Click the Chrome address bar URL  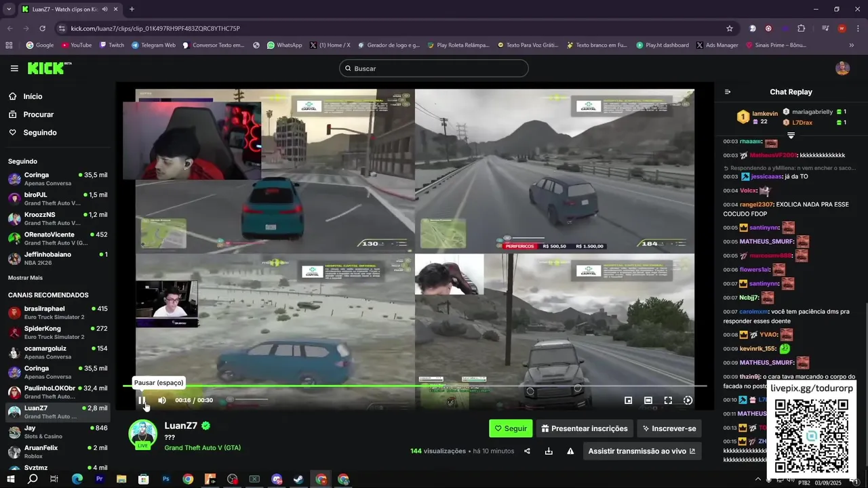point(155,28)
